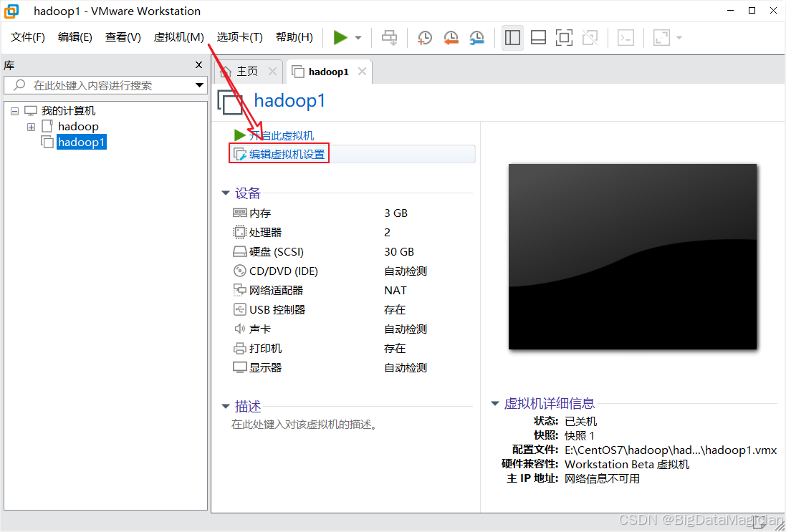786x532 pixels.
Task: Click the 处理器 processor device icon
Action: coord(239,233)
